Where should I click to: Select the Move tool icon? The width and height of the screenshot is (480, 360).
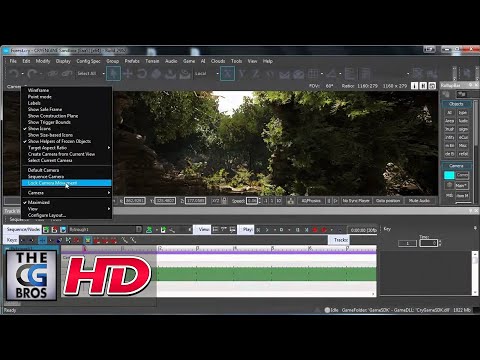tap(128, 73)
